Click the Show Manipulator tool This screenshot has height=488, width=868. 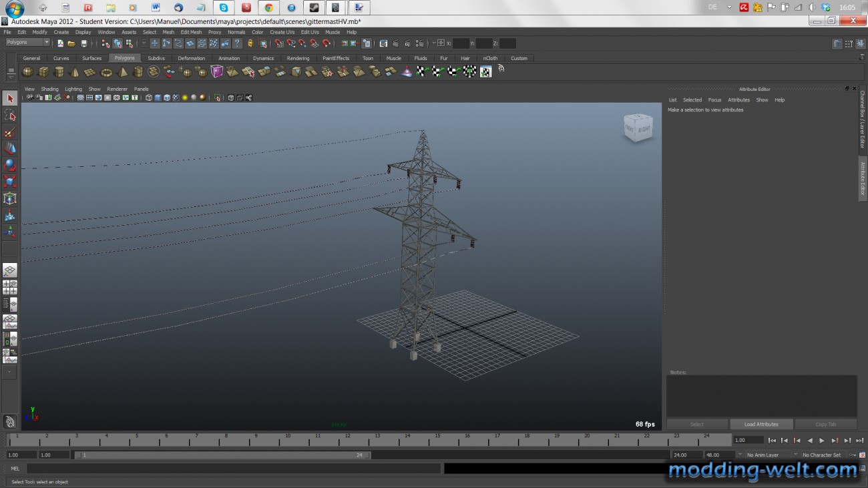click(x=10, y=232)
